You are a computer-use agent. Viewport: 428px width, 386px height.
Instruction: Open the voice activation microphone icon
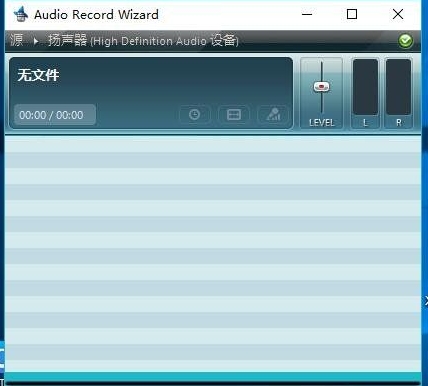(x=273, y=115)
